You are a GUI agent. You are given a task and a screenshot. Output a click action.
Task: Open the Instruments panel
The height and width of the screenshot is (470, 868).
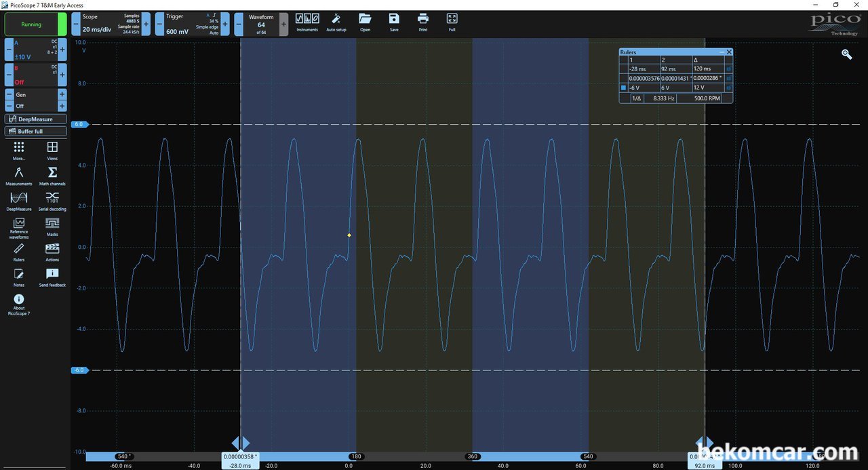click(x=307, y=22)
